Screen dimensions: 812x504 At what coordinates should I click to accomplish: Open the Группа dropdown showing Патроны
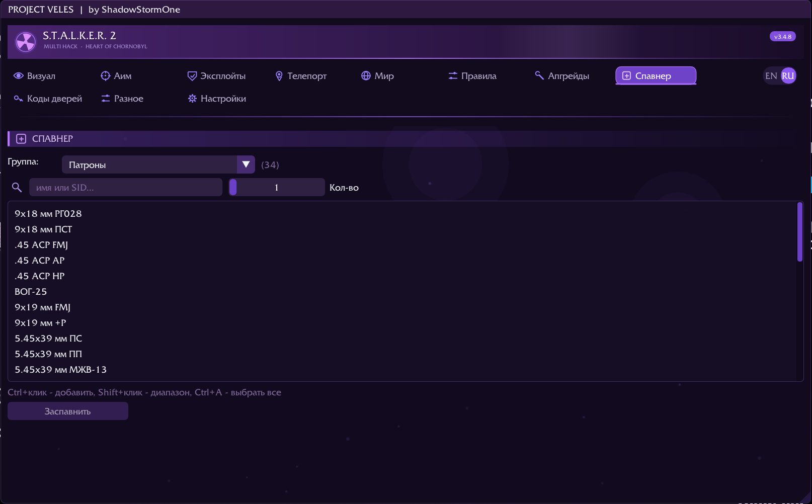158,164
